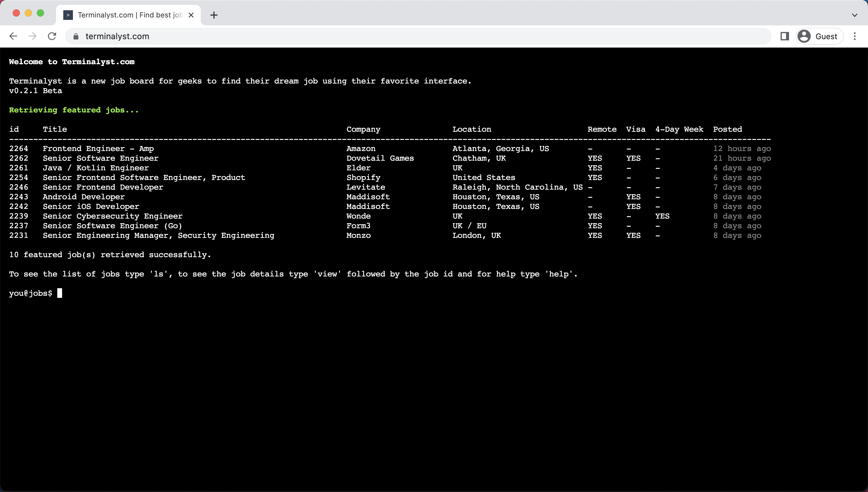Click 'Raleigh, North Carolina, US' location
The image size is (868, 492).
pos(518,187)
